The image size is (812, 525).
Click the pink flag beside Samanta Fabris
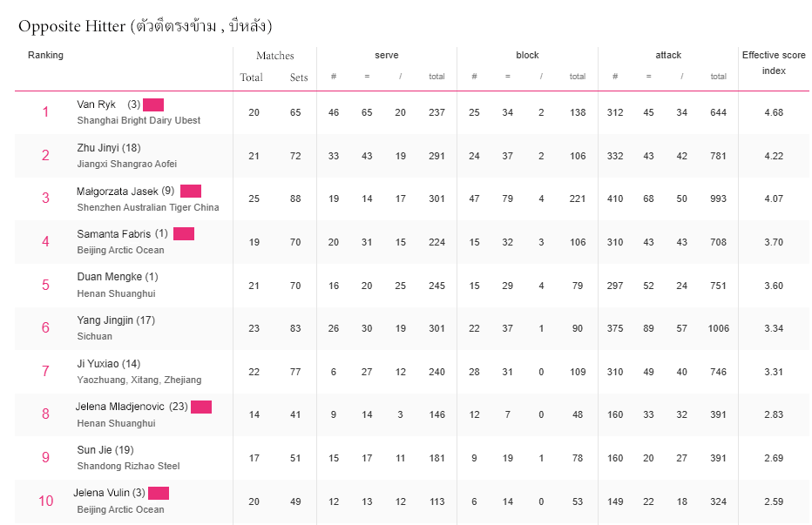184,233
